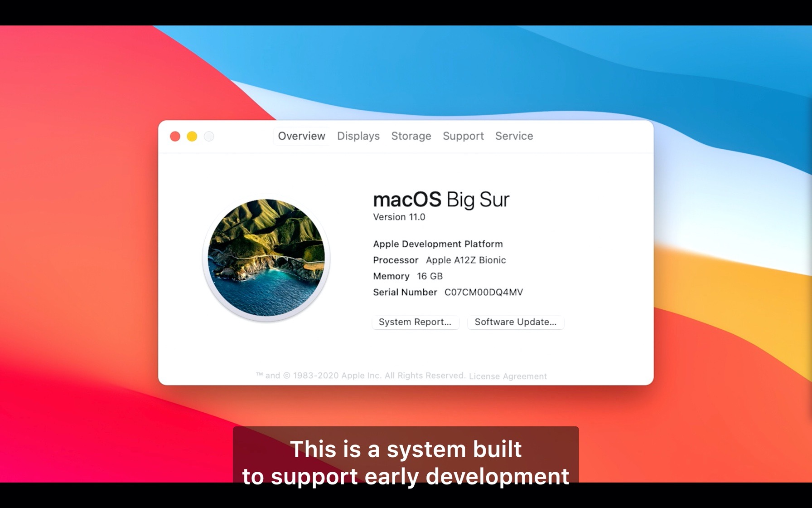Open the Storage tab
812x508 pixels.
click(411, 136)
